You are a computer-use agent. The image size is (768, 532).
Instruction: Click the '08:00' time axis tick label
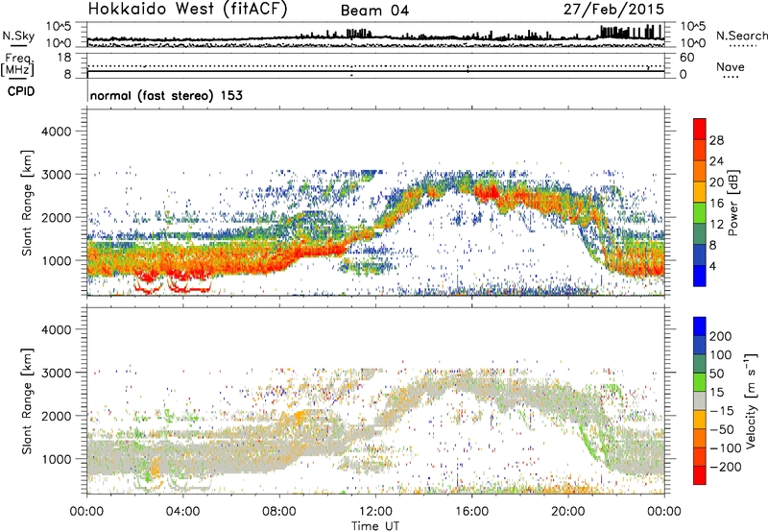pyautogui.click(x=279, y=511)
